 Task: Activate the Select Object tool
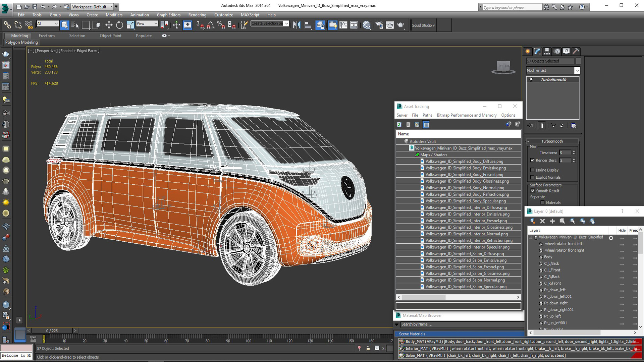click(x=64, y=25)
